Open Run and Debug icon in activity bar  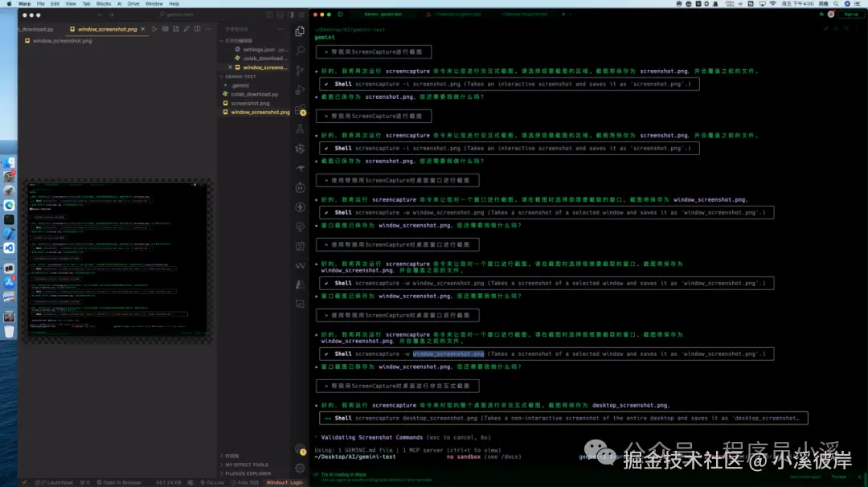click(x=300, y=90)
